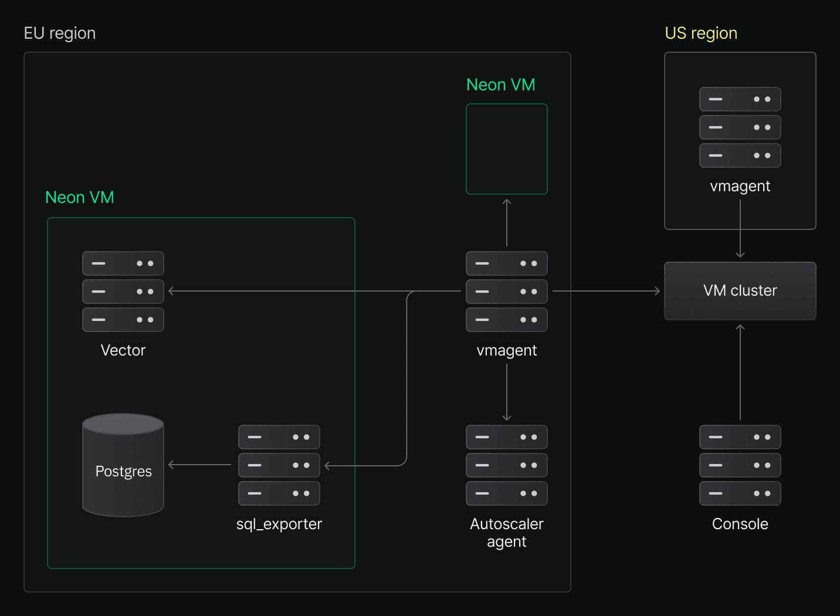Click the empty Neon VM box
Viewport: 840px width, 616px height.
pos(506,149)
